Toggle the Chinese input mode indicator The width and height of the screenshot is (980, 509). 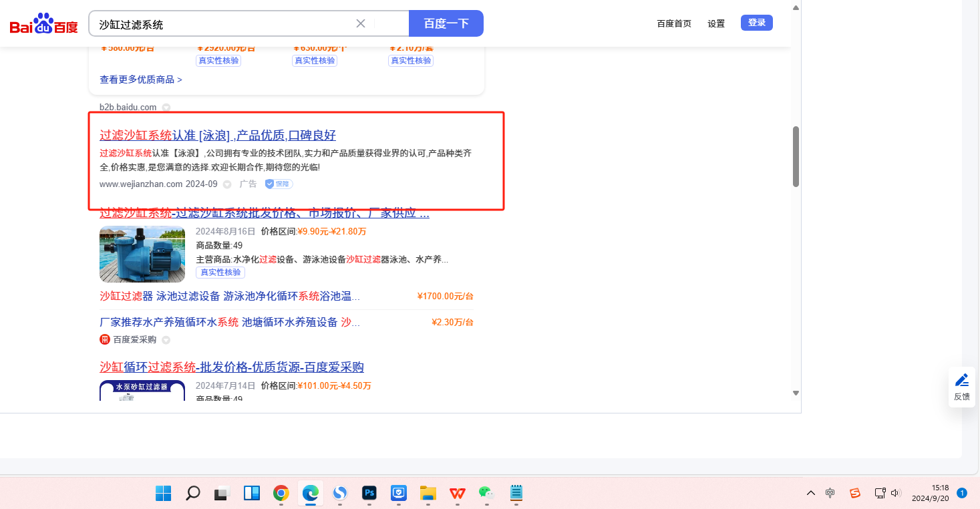(830, 493)
